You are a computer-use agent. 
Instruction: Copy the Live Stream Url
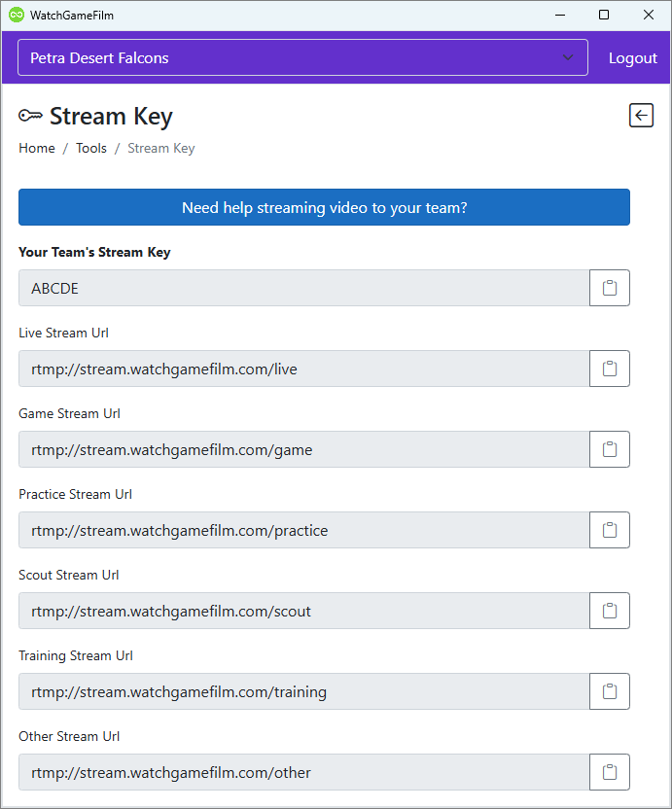pyautogui.click(x=610, y=369)
